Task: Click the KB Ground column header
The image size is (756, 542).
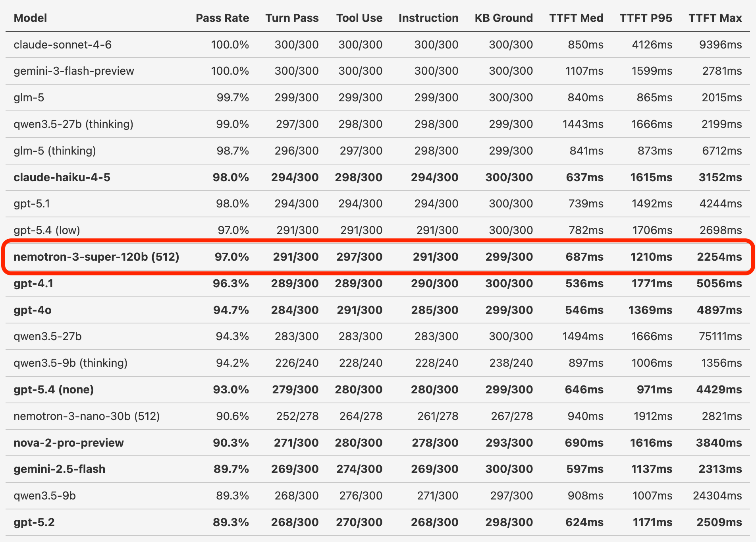Action: (503, 18)
